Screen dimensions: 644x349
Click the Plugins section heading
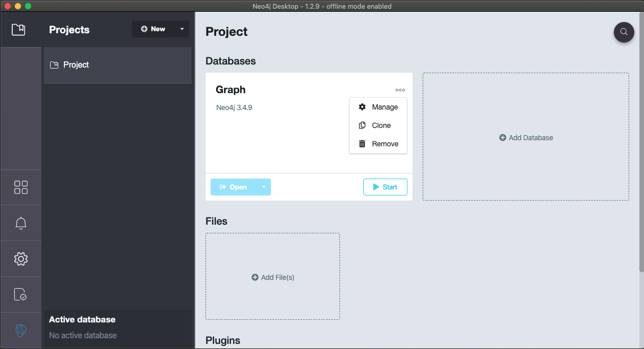pos(223,340)
